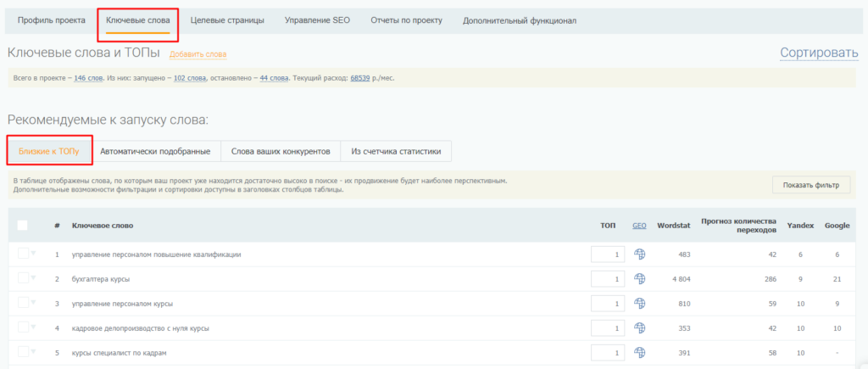Open the small arrow next to row 3 checkbox
The width and height of the screenshot is (868, 369).
35,303
